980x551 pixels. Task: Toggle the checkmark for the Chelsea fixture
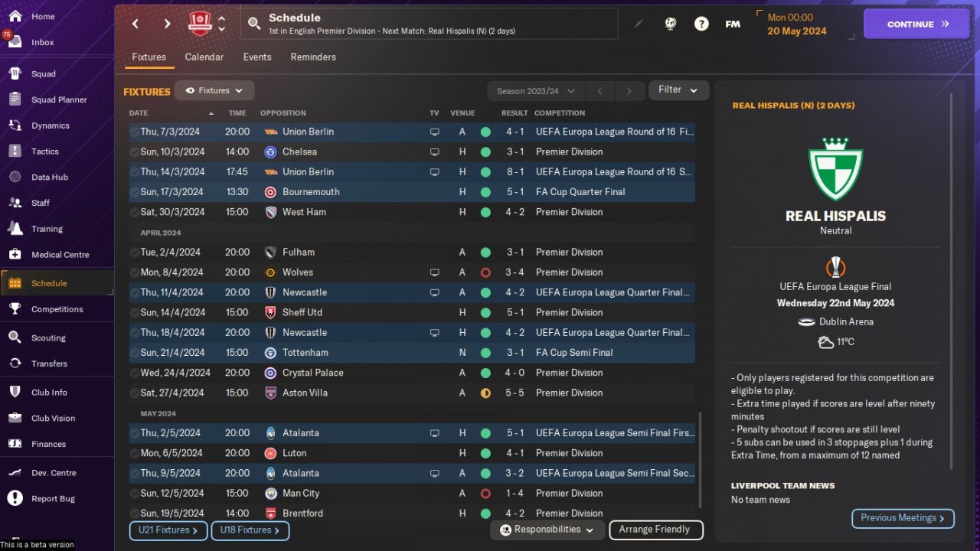pos(135,152)
